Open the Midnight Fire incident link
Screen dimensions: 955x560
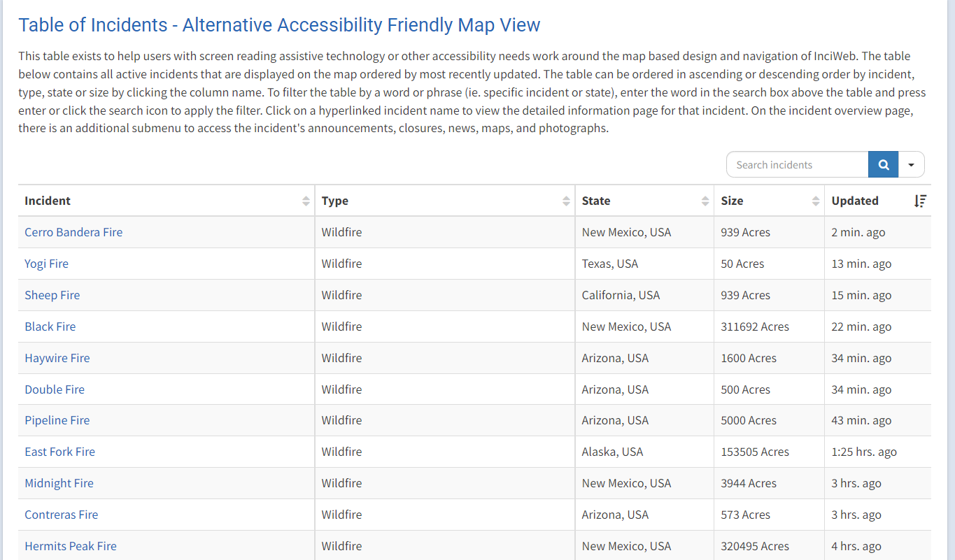[x=59, y=483]
